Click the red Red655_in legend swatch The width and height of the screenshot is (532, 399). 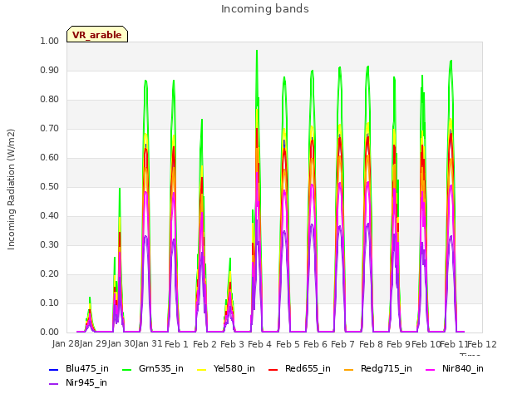(x=273, y=369)
